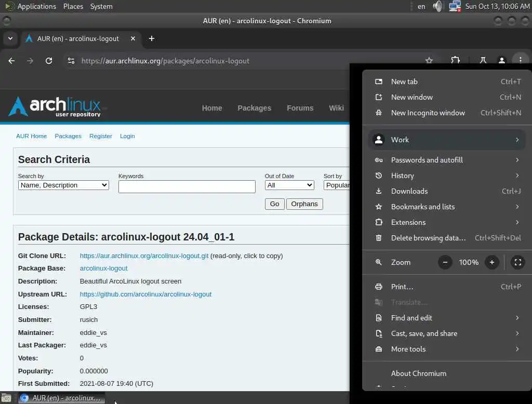Click the Login link
532x404 pixels.
(127, 136)
